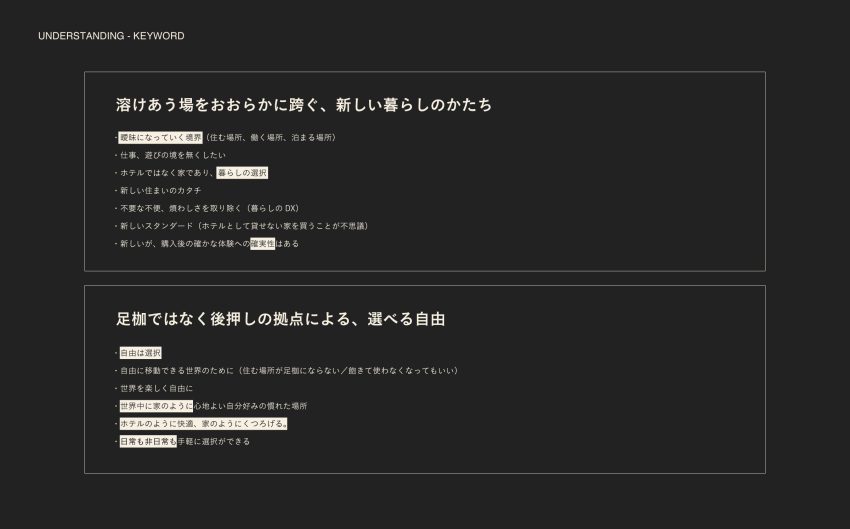Click the highlighted phrase 暮らしの選択

coord(242,173)
